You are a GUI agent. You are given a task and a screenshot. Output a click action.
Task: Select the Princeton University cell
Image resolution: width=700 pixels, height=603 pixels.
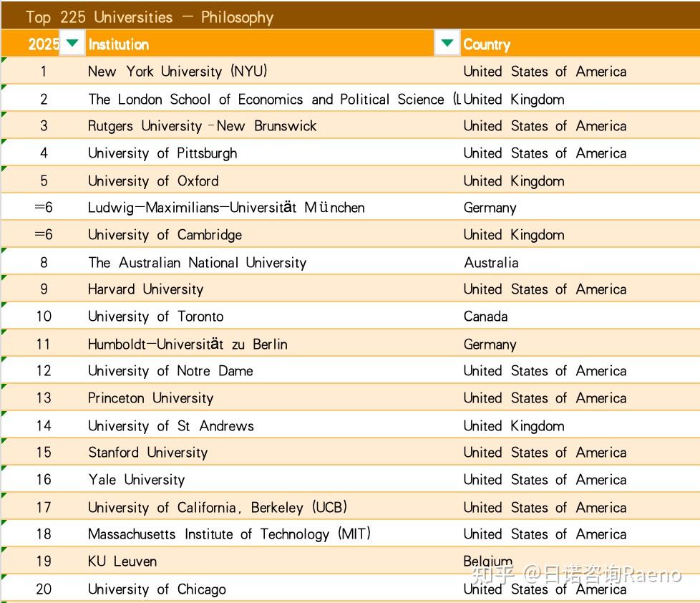[150, 398]
